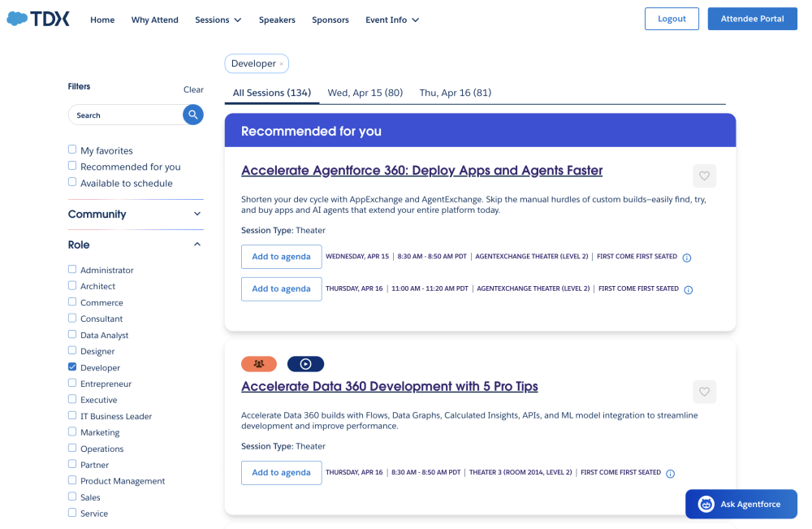812x529 pixels.
Task: Remove the Developer filter pill
Action: [x=282, y=63]
